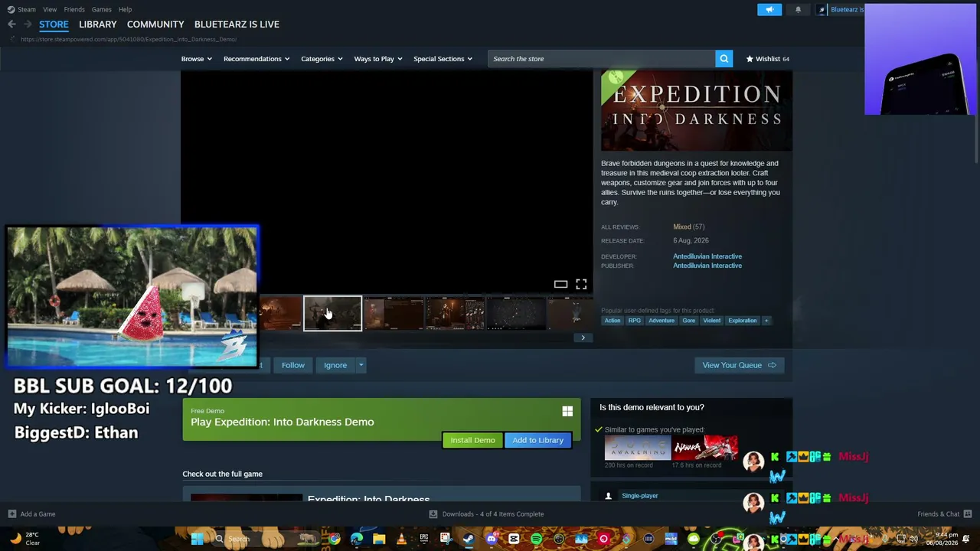
Task: Enter fullscreen on the media player
Action: click(581, 285)
